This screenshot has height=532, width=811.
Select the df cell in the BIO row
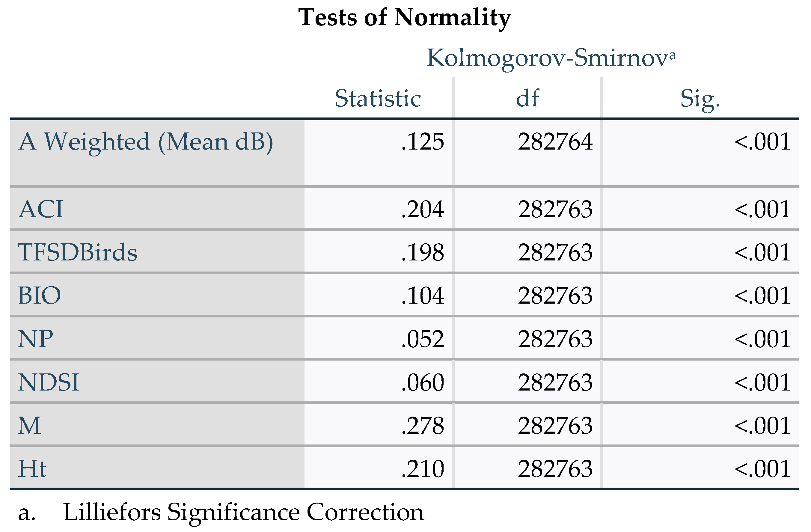pyautogui.click(x=555, y=295)
